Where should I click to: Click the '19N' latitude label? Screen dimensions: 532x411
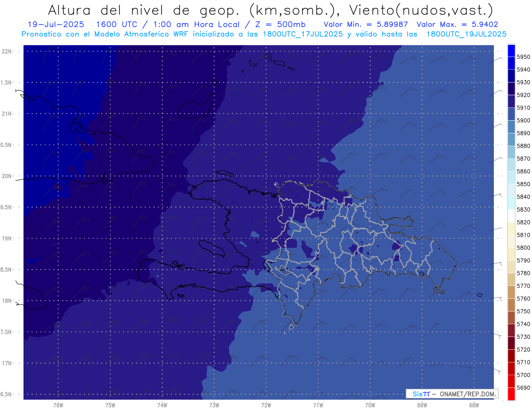click(x=6, y=239)
